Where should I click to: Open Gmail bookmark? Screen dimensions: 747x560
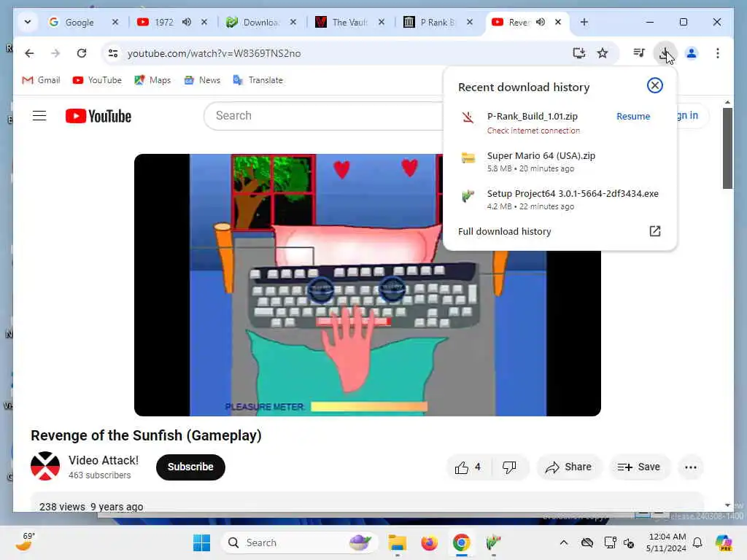(41, 80)
